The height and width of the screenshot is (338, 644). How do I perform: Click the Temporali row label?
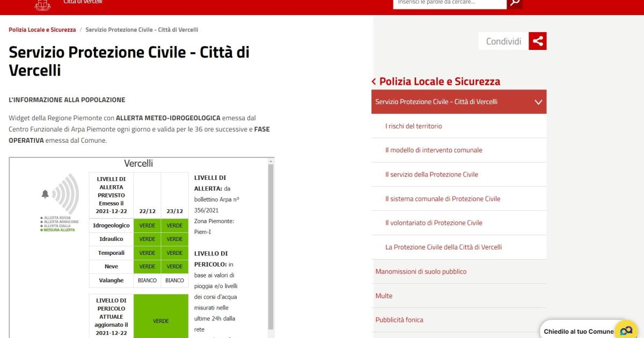111,253
